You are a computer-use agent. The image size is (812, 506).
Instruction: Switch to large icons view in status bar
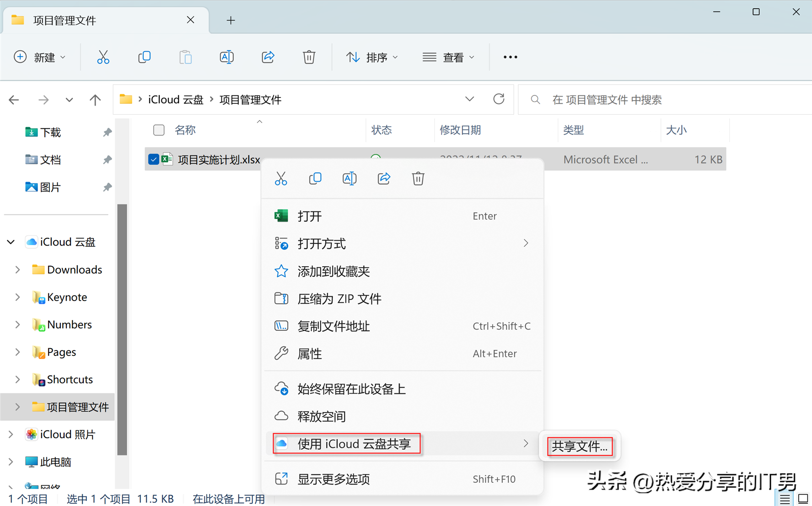point(803,499)
